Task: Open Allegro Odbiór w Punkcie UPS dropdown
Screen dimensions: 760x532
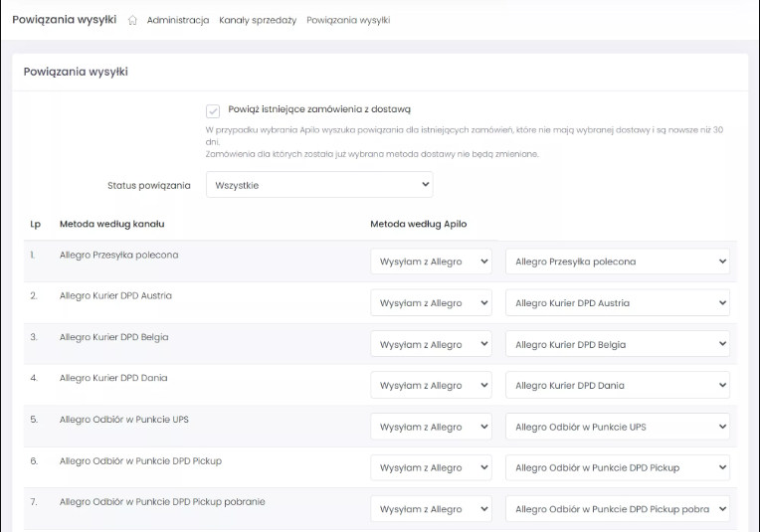Action: pyautogui.click(x=618, y=427)
